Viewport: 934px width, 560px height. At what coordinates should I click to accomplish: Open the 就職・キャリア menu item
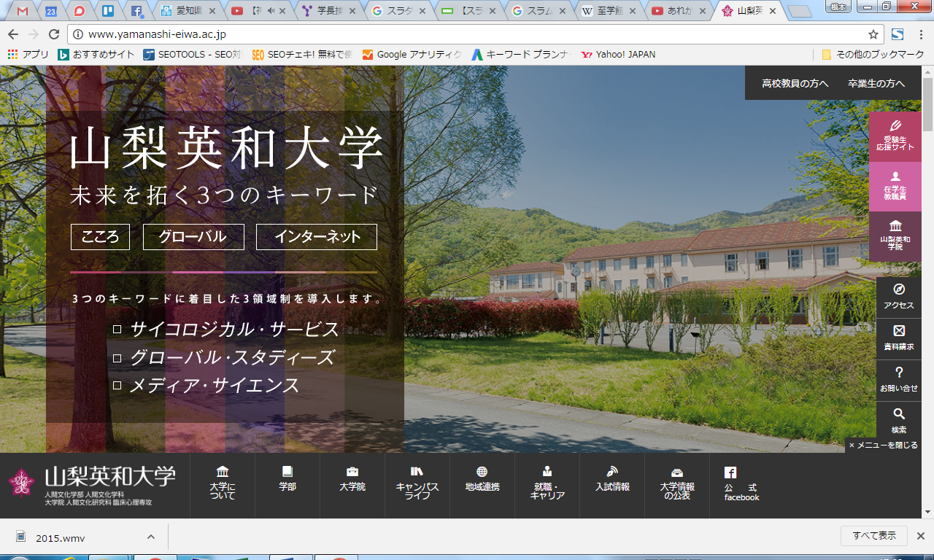[547, 485]
